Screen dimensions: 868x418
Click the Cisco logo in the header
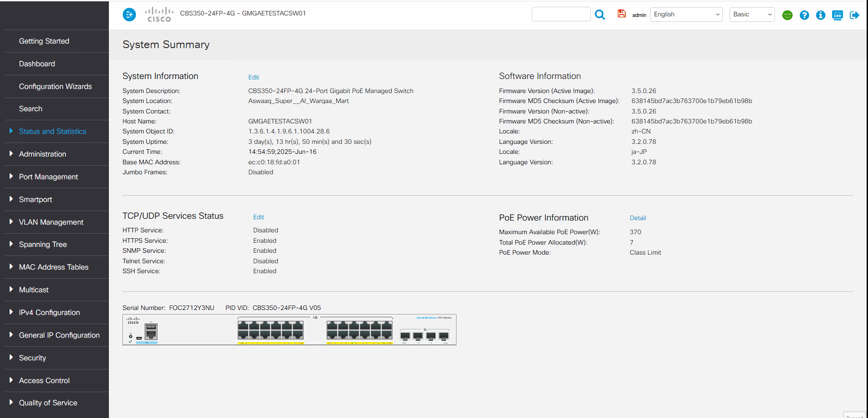159,15
